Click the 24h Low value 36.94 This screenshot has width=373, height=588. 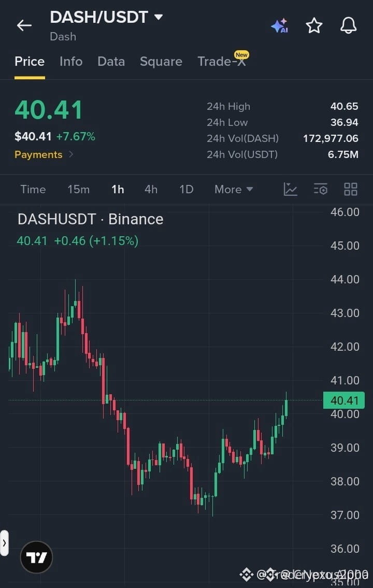[x=344, y=123]
